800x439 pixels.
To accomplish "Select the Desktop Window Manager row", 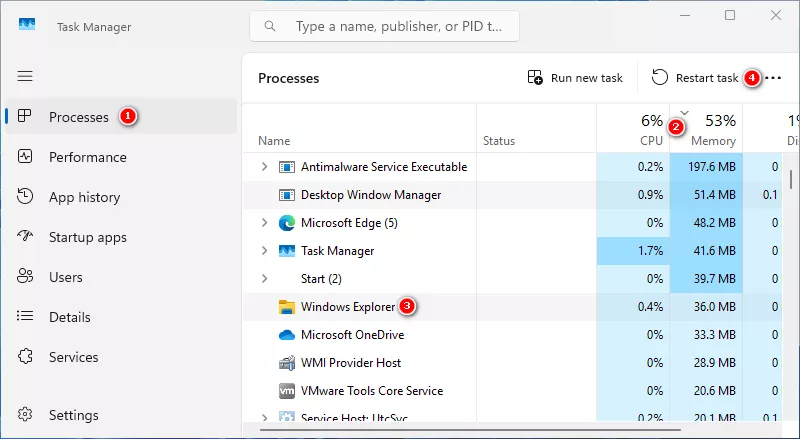I will 512,195.
